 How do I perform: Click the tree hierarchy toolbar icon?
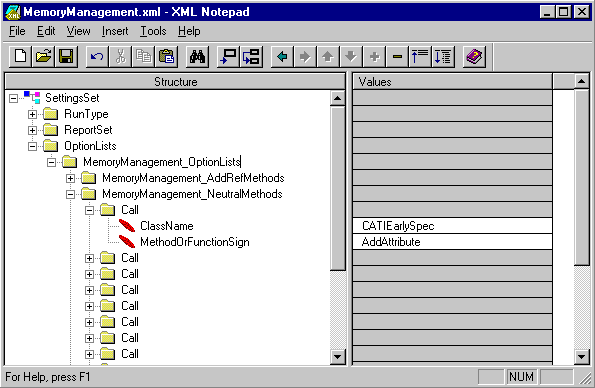pos(251,57)
